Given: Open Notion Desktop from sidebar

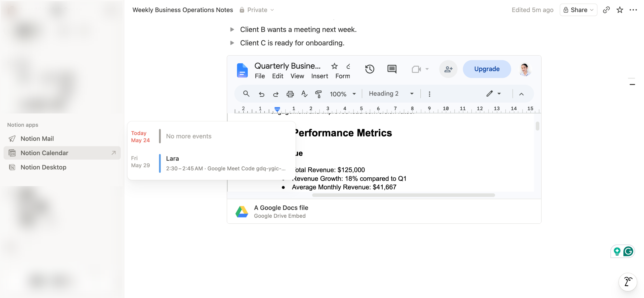Looking at the screenshot, I should click(x=62, y=167).
